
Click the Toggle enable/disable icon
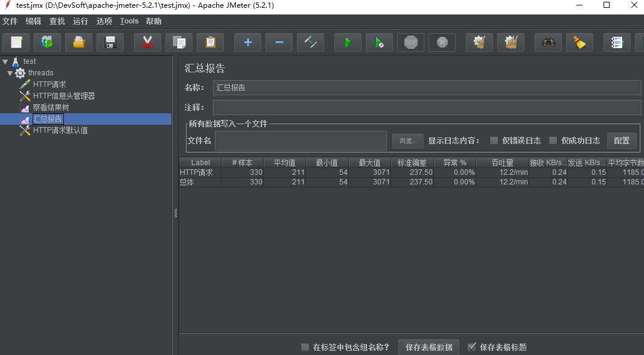(310, 42)
